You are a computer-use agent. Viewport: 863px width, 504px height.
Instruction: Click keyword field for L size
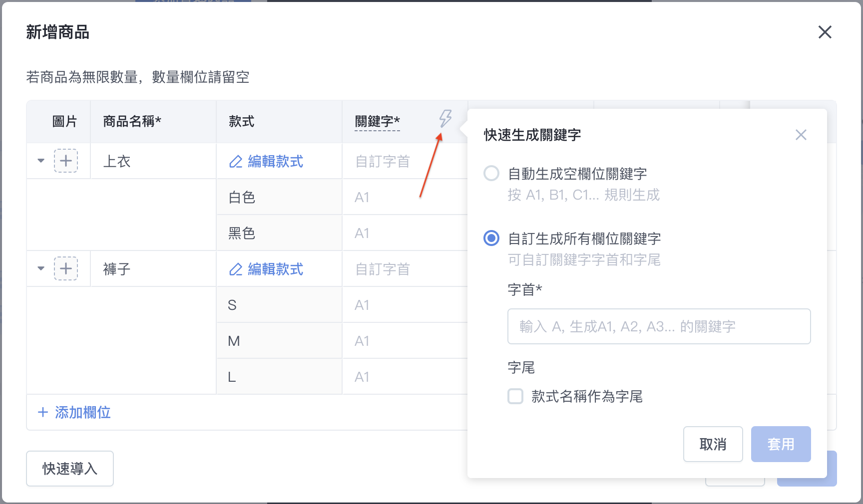[405, 377]
